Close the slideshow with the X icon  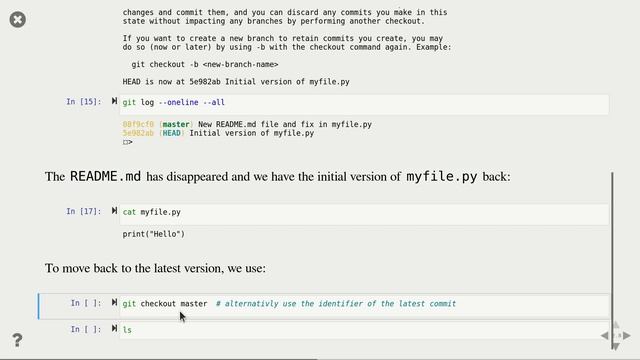click(x=18, y=19)
